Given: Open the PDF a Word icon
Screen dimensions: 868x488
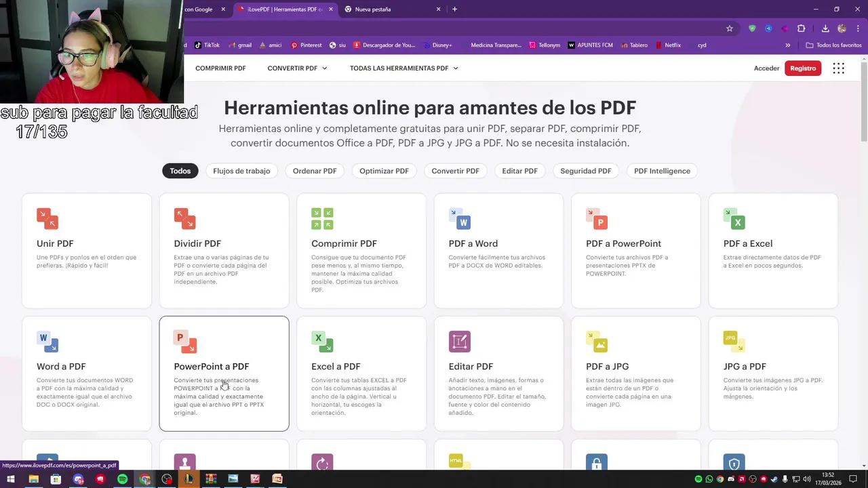Looking at the screenshot, I should point(460,218).
